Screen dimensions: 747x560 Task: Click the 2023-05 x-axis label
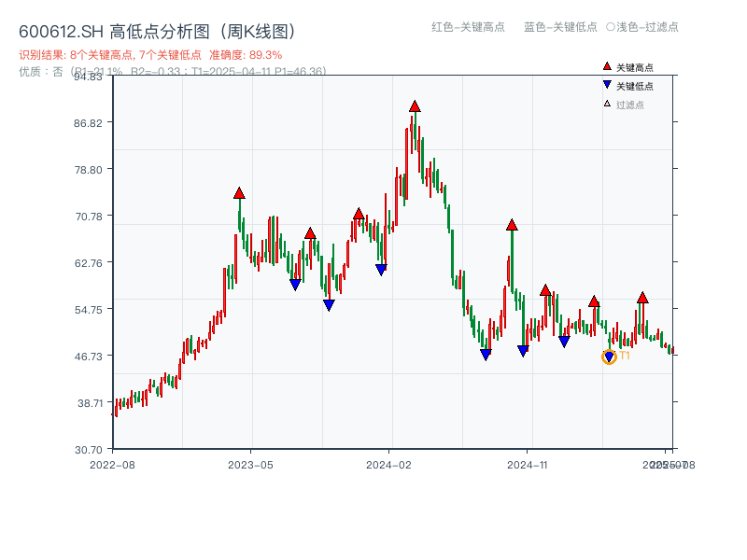(x=250, y=465)
